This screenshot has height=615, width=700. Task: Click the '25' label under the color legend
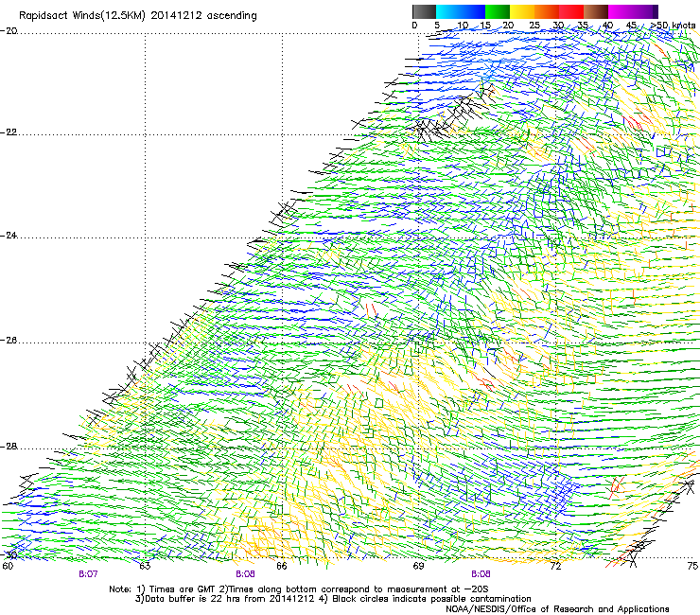(x=534, y=26)
